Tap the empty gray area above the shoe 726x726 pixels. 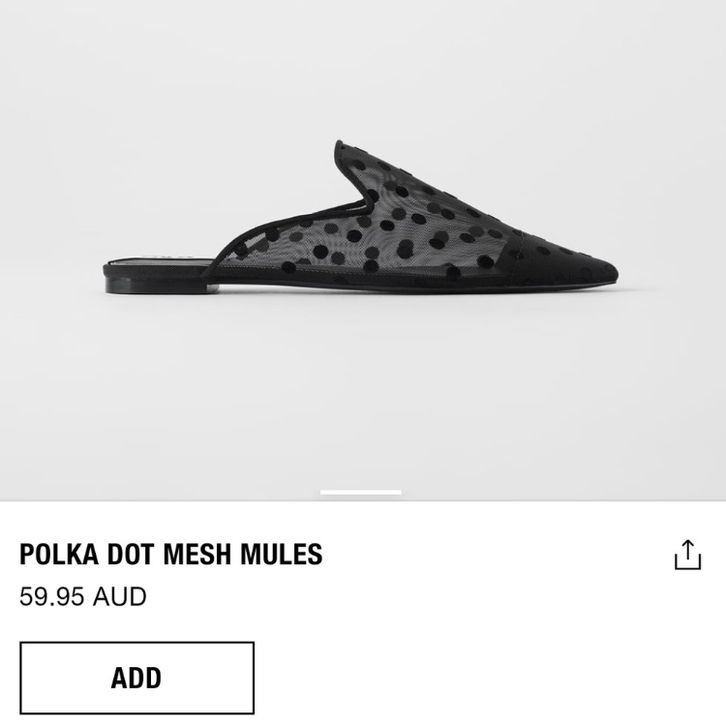(x=361, y=69)
